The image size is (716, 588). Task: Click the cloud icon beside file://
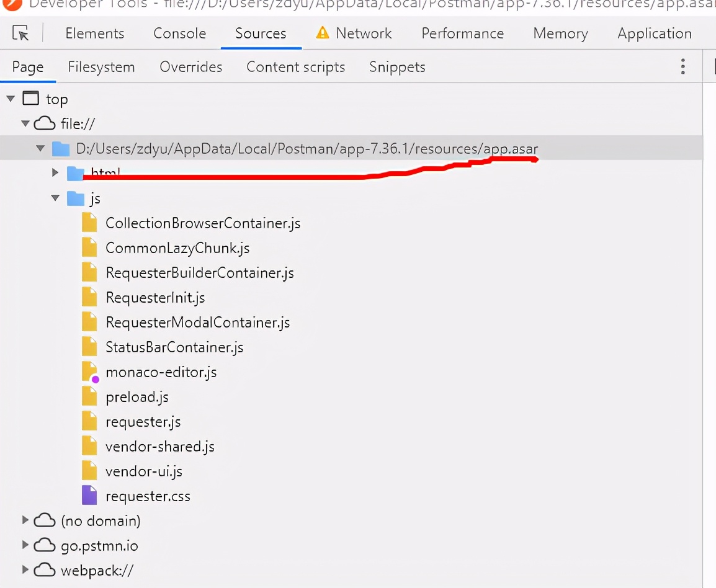[x=45, y=123]
